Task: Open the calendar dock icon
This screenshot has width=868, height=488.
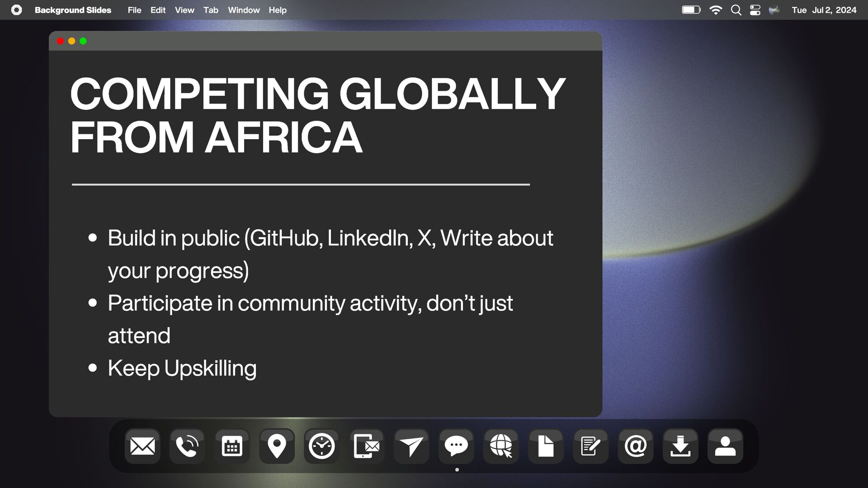Action: point(232,446)
